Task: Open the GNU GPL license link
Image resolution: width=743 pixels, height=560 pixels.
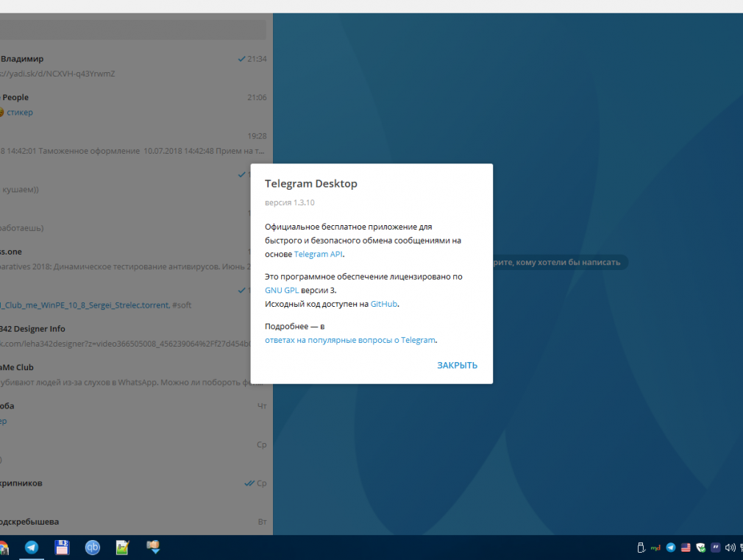Action: pos(282,290)
